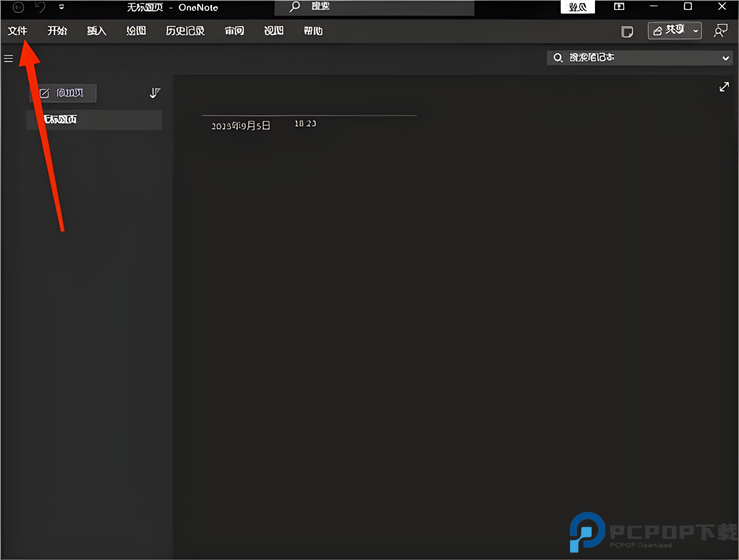Screen dimensions: 739x560
Task: Switch to the 绘图 (Draw) tab
Action: click(136, 31)
